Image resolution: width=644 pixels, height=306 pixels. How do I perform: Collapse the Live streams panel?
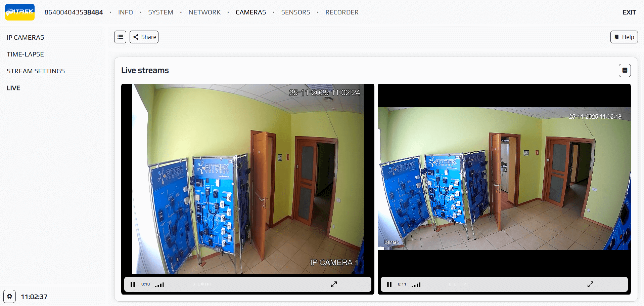tap(625, 70)
